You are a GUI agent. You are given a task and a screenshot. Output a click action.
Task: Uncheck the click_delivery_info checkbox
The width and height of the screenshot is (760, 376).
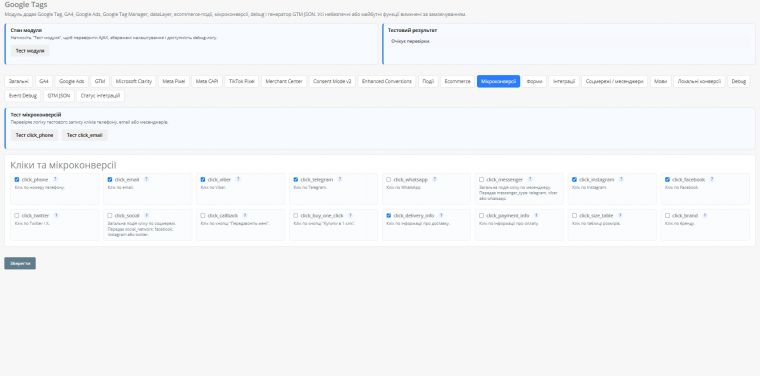(x=389, y=216)
